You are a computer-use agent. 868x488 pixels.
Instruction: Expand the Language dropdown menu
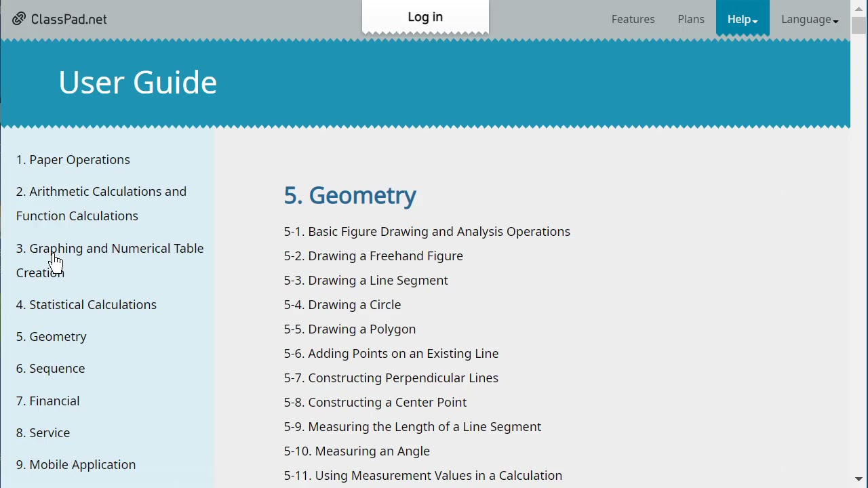tap(810, 19)
